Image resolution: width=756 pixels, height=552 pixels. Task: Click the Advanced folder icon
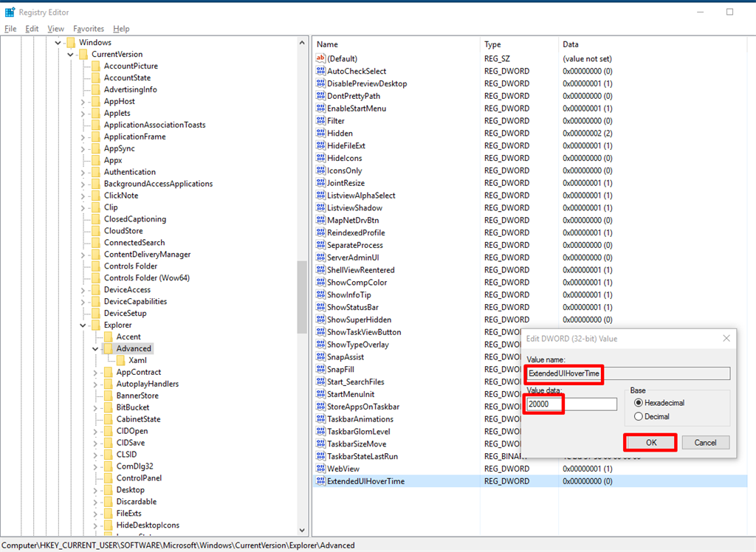point(108,348)
